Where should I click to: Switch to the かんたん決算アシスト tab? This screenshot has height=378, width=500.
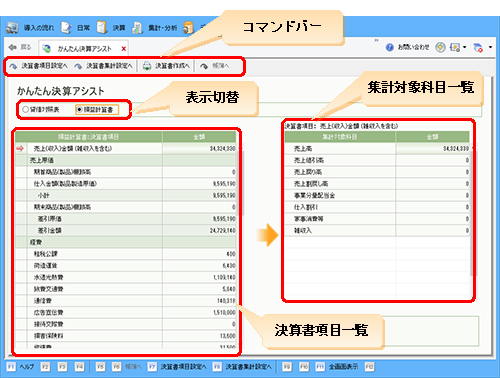(x=83, y=49)
